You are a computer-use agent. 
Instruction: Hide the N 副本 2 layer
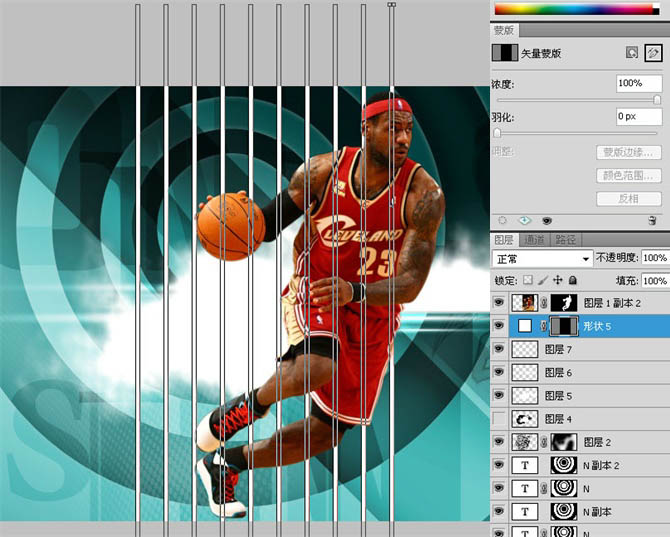499,465
